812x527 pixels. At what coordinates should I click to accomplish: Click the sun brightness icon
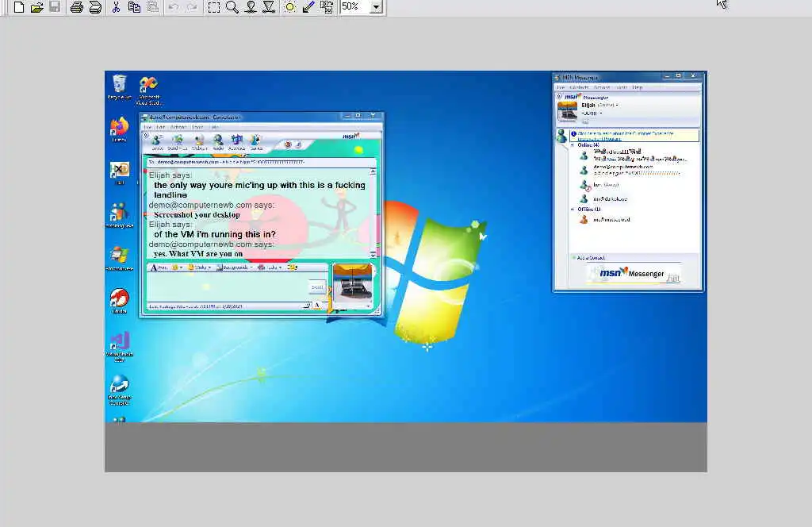[x=290, y=6]
